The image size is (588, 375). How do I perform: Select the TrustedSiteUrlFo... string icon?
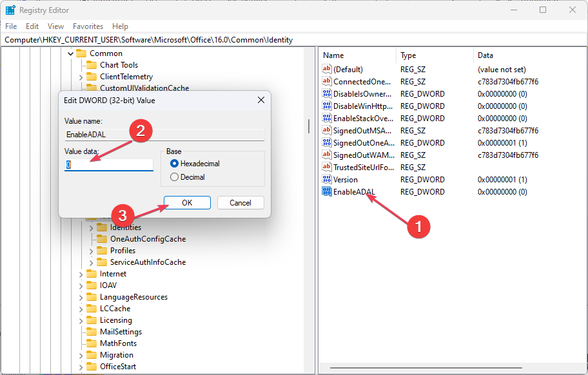pyautogui.click(x=327, y=167)
